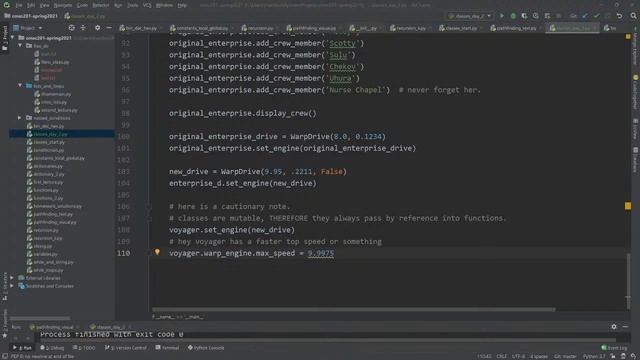Screen dimensions: 640x360
Task: Open the Code menu
Action: [82, 5]
